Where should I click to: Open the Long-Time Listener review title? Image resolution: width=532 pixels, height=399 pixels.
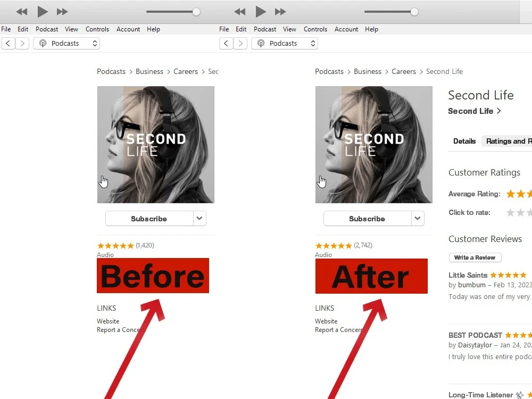pos(481,395)
